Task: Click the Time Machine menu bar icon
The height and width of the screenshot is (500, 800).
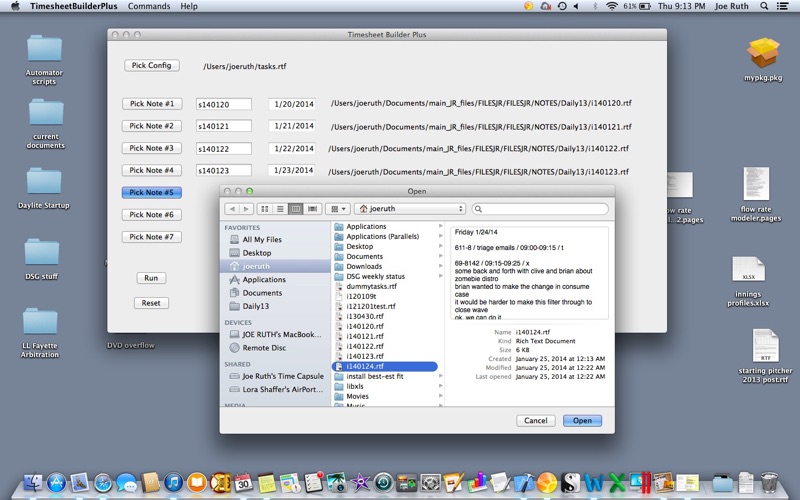Action: pyautogui.click(x=562, y=6)
